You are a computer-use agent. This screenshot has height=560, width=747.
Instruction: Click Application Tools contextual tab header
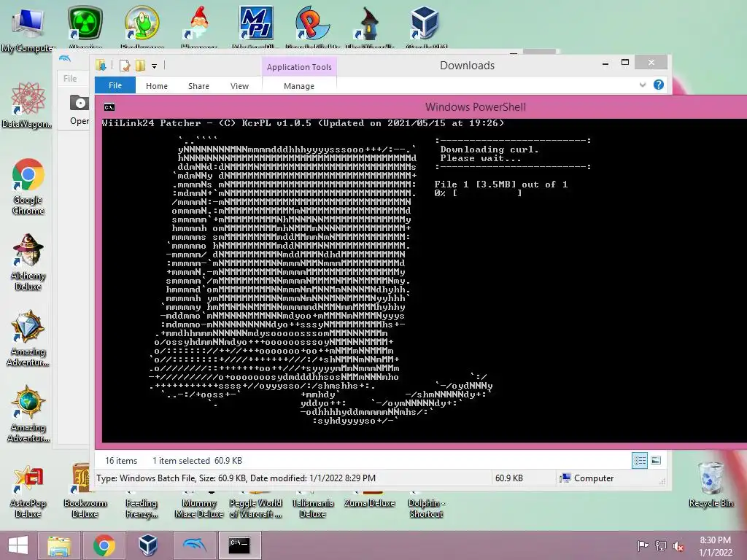tap(299, 67)
